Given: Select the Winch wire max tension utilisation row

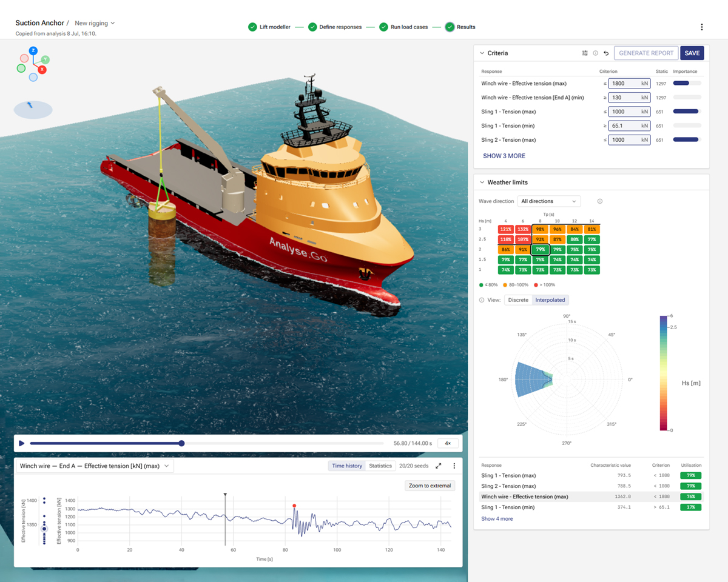Looking at the screenshot, I should pyautogui.click(x=591, y=497).
